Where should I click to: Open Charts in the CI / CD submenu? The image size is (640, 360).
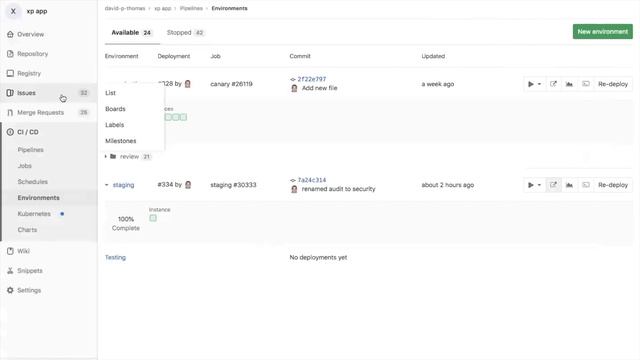coord(27,230)
